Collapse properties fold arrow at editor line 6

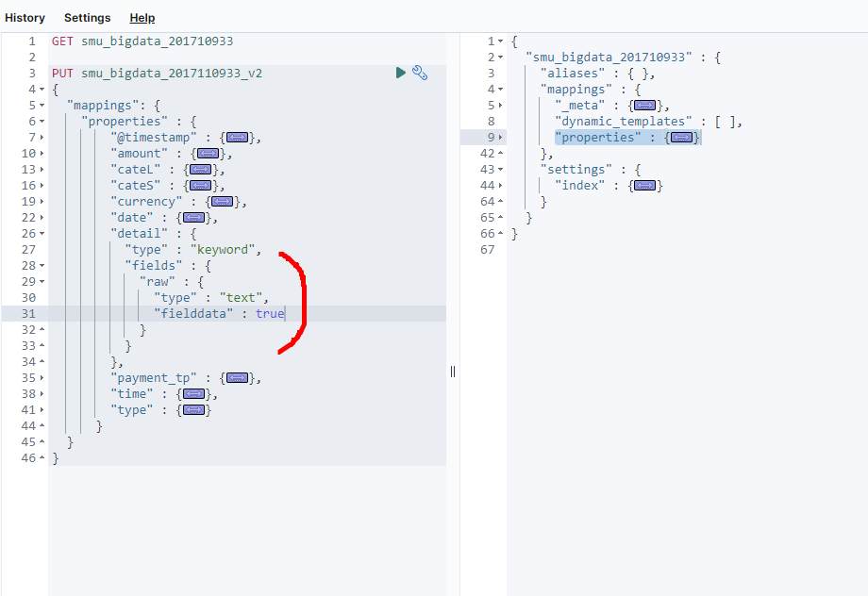42,122
